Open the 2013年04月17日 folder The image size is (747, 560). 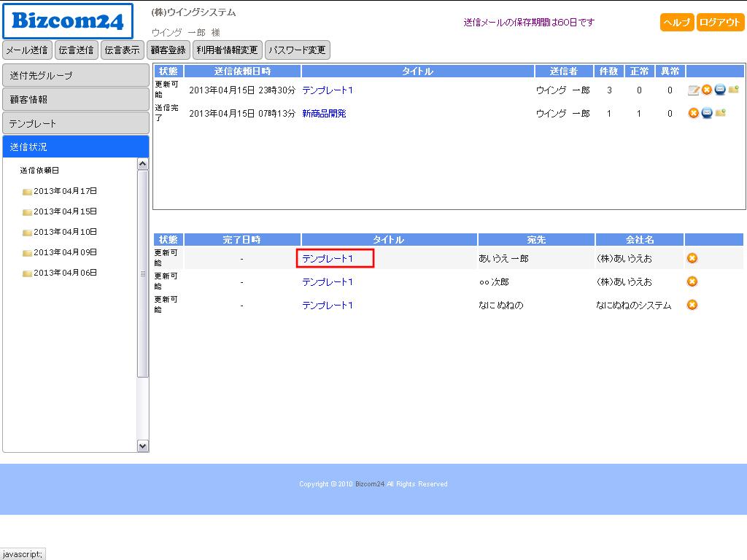click(x=65, y=191)
